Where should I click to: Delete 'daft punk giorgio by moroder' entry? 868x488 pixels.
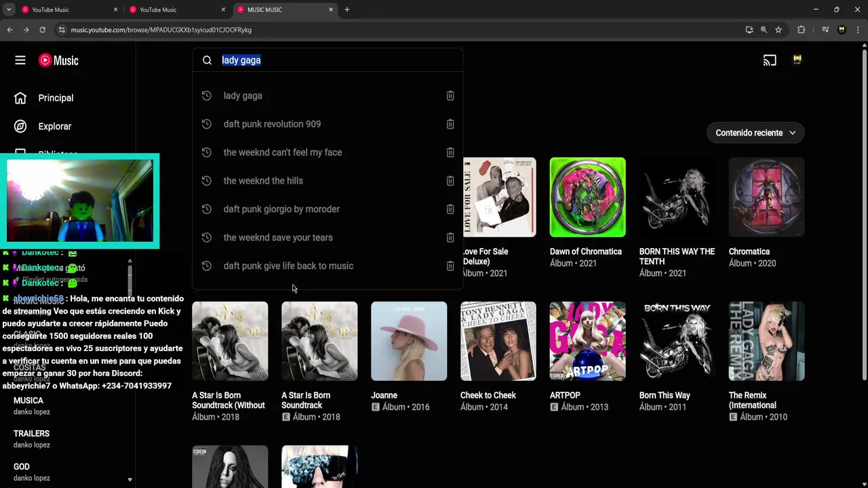tap(450, 209)
